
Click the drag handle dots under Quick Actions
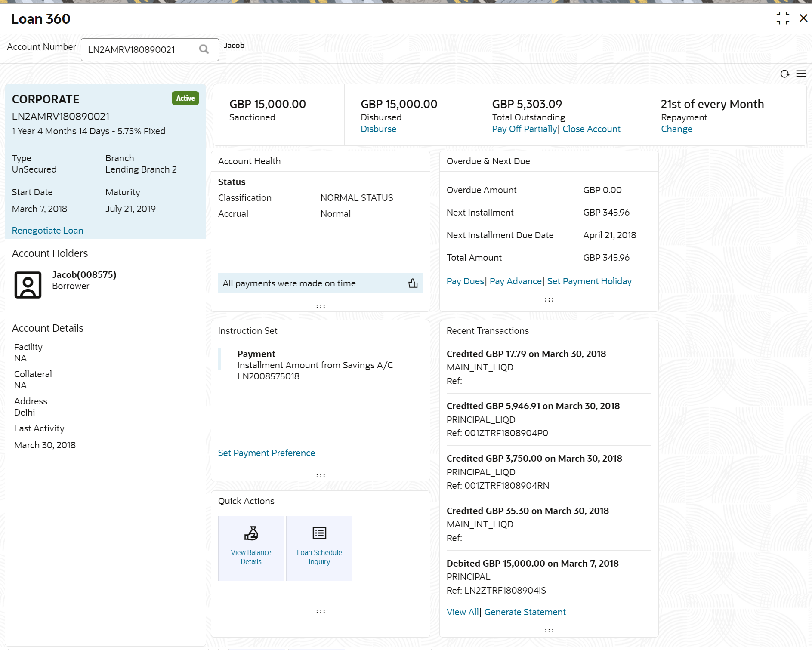(321, 611)
